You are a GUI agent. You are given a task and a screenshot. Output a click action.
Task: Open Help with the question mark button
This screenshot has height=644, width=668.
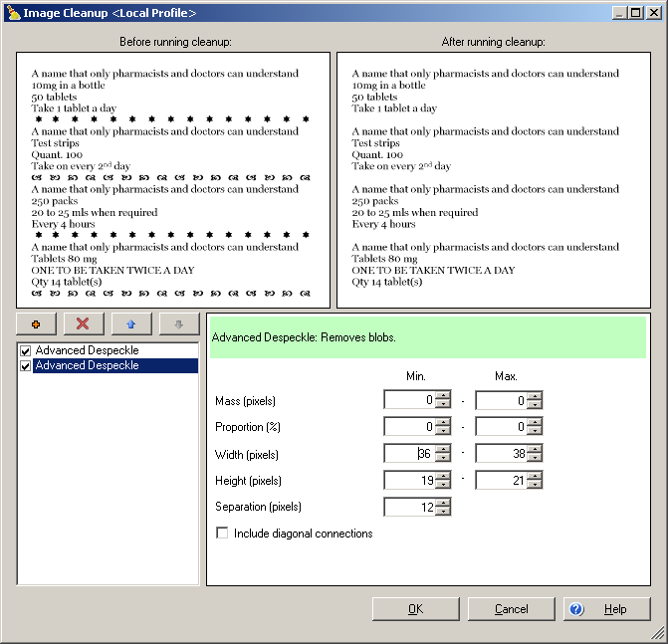(606, 609)
